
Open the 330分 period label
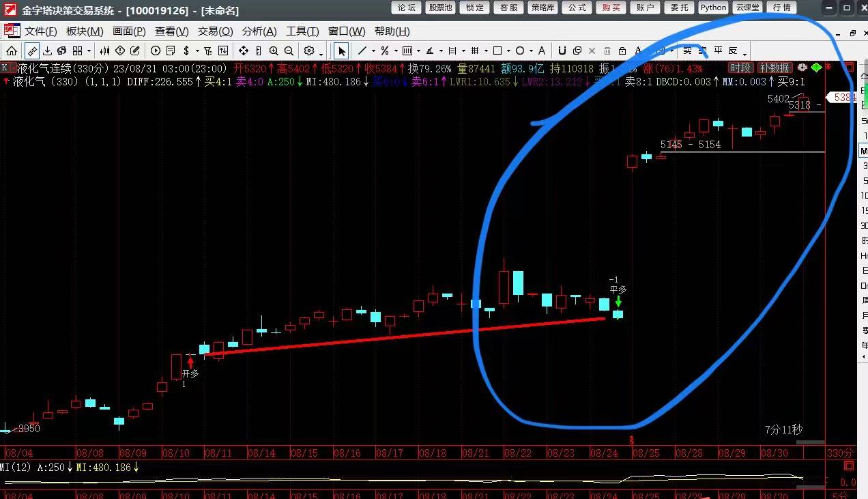click(x=840, y=453)
